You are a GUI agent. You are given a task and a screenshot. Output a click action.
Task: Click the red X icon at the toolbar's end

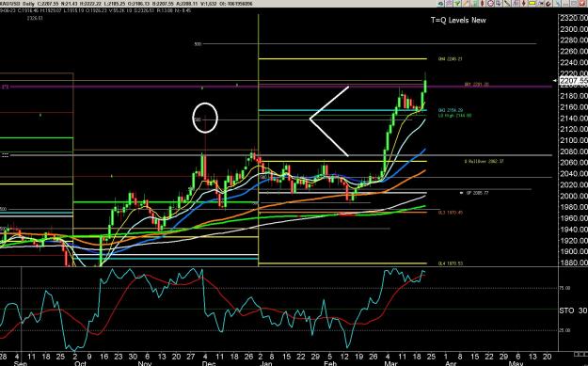pyautogui.click(x=582, y=4)
